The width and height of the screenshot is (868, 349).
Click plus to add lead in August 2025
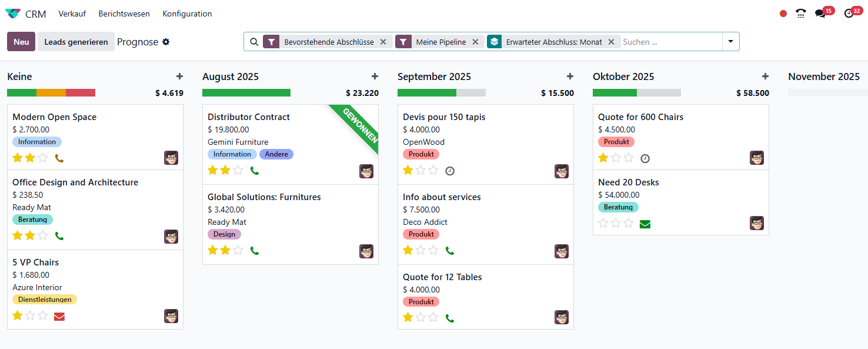tap(375, 77)
